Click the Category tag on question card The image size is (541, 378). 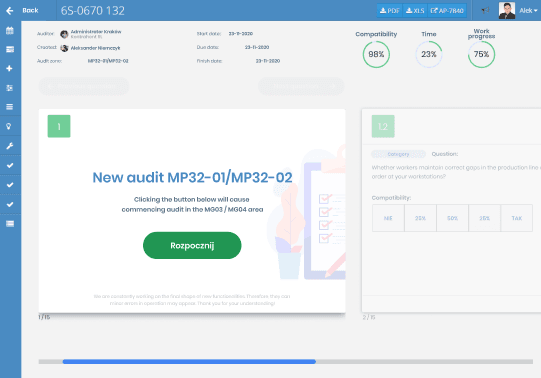tap(398, 154)
